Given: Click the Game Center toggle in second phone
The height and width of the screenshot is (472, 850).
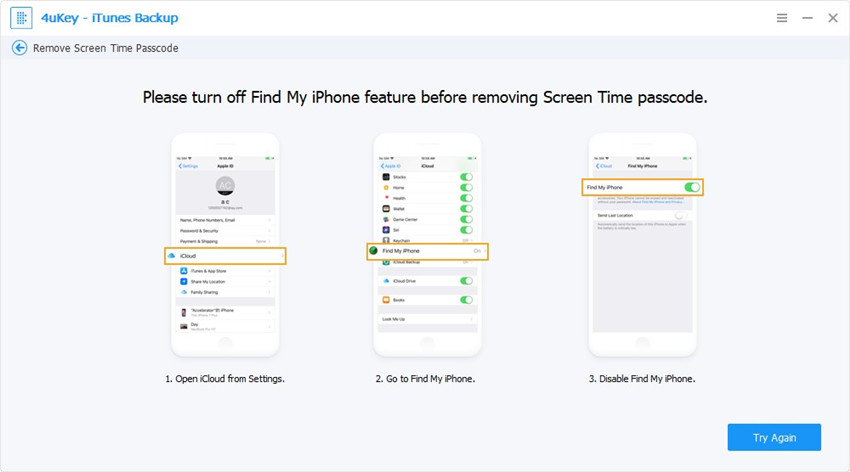Looking at the screenshot, I should pos(466,219).
